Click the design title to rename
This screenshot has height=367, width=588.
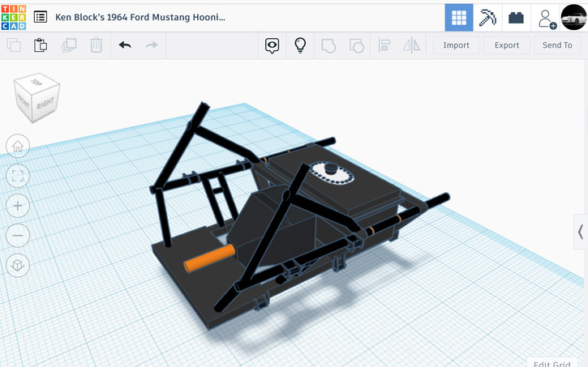140,17
